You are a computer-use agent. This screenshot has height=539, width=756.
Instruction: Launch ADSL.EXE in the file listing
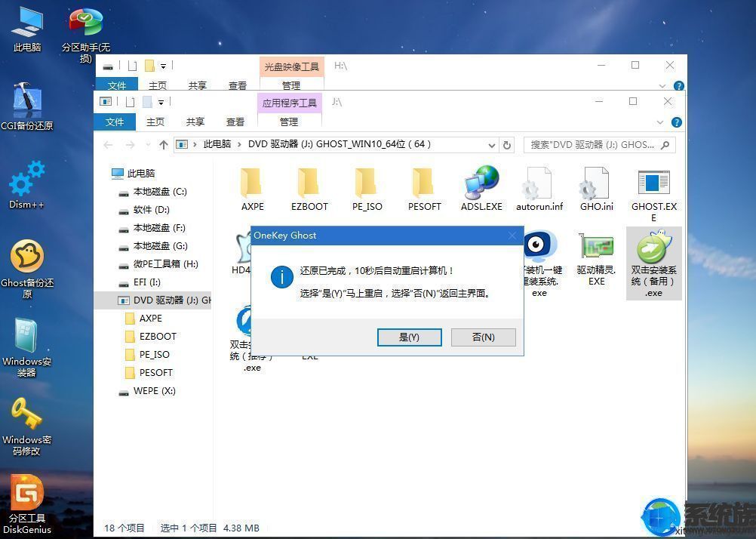(x=481, y=187)
